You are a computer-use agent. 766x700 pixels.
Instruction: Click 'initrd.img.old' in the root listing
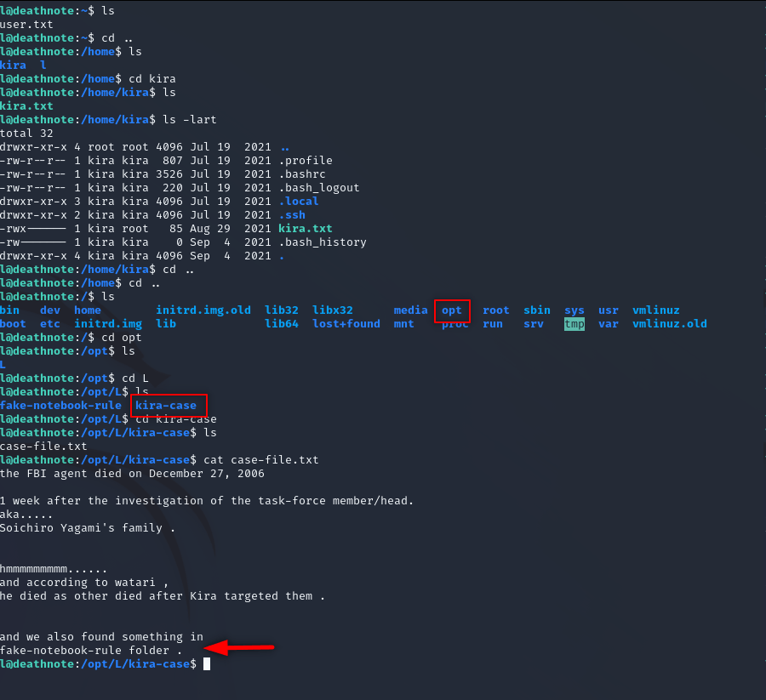pos(203,310)
